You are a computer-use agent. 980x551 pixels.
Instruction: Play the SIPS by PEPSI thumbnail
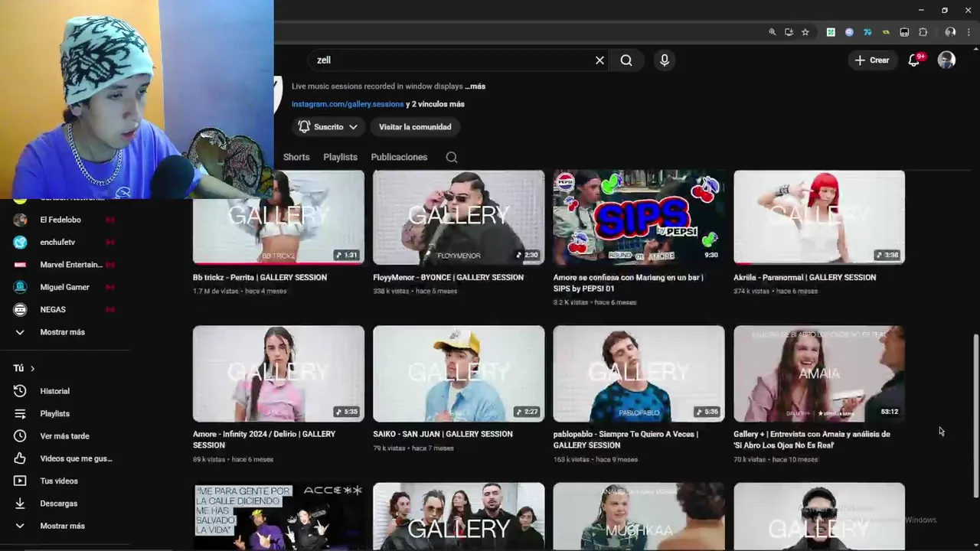pos(639,217)
